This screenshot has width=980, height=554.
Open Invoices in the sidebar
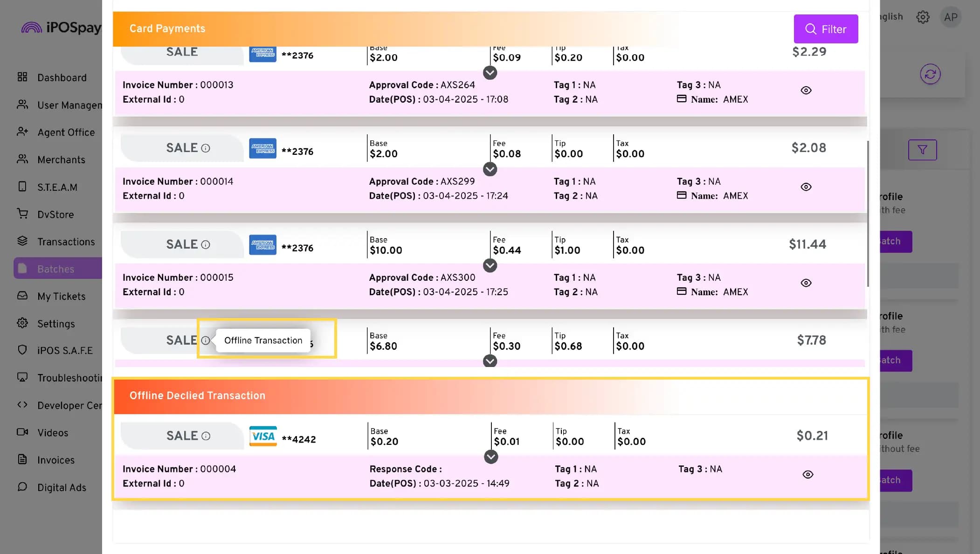[55, 460]
